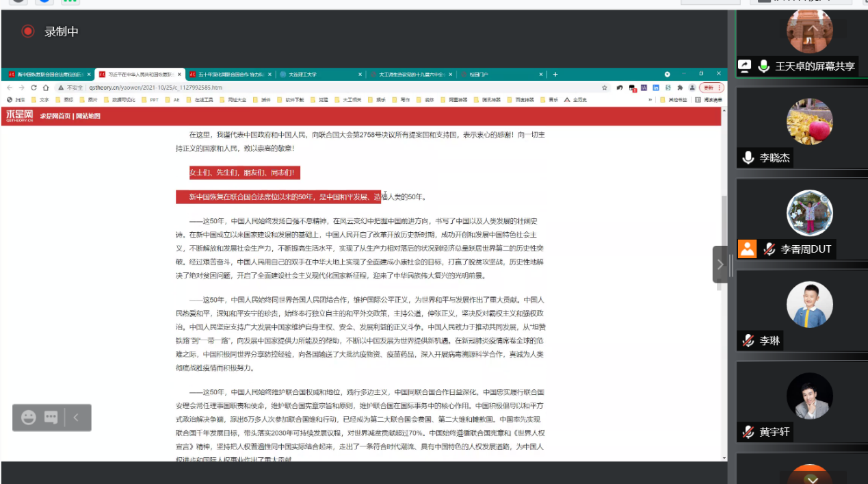Click the screen share icon beside 王天卓
868x484 pixels.
point(744,66)
